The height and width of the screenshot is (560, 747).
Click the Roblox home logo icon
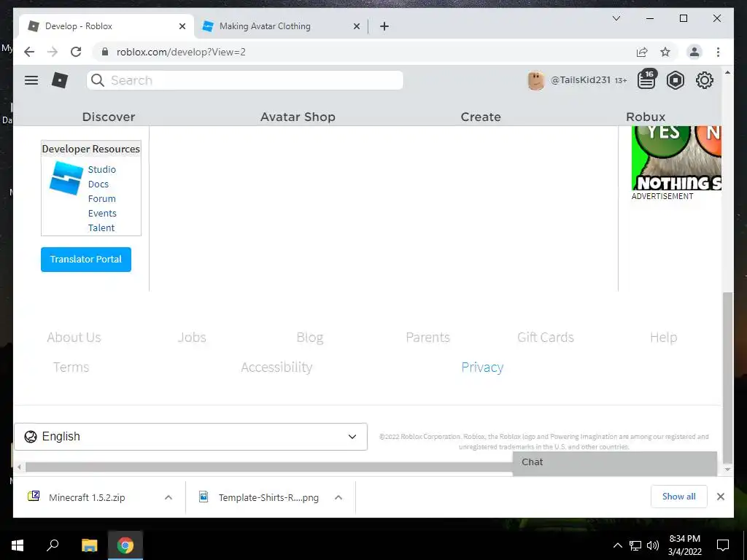pos(60,80)
